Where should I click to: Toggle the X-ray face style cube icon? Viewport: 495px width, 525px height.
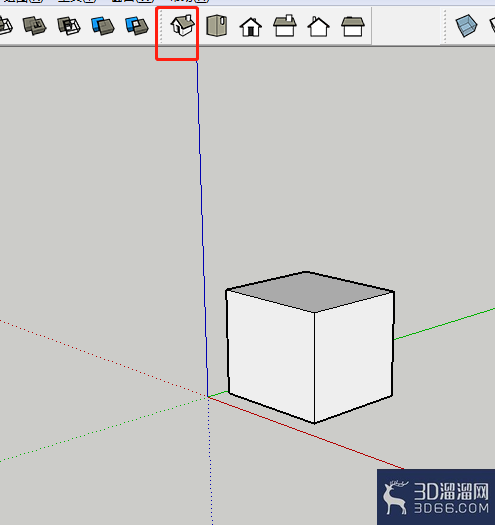(467, 26)
